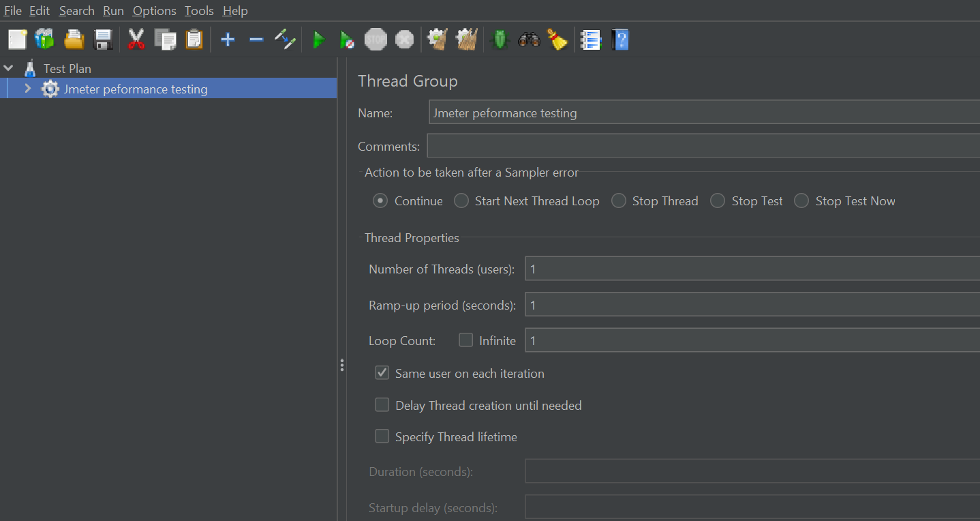Image resolution: width=980 pixels, height=521 pixels.
Task: Enable the Infinite loop checkbox
Action: (466, 340)
